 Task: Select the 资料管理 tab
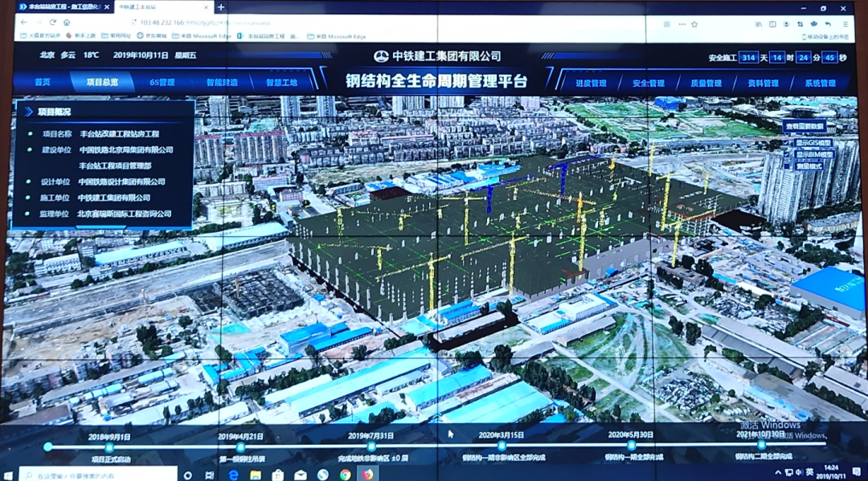point(763,83)
